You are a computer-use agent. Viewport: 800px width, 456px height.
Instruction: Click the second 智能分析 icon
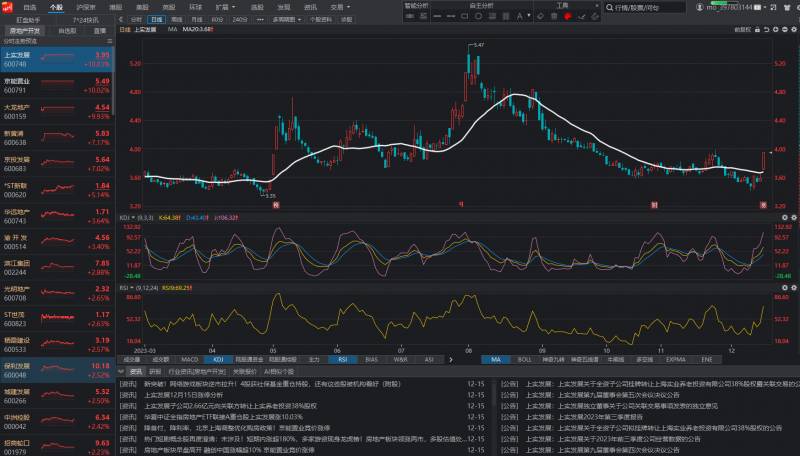423,16
